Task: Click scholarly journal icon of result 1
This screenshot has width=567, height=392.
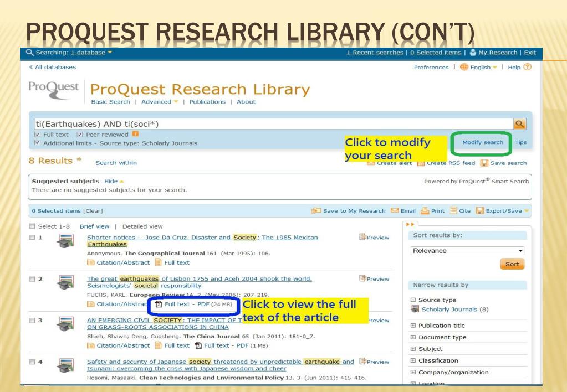Action: coord(65,241)
